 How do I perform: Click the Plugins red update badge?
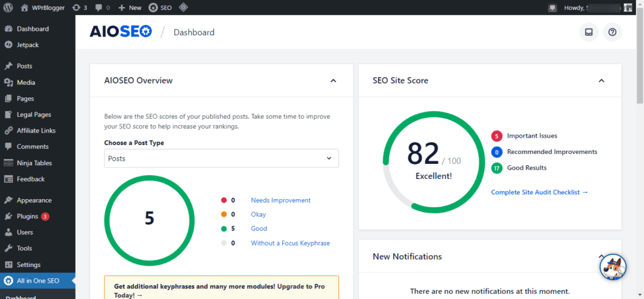45,216
